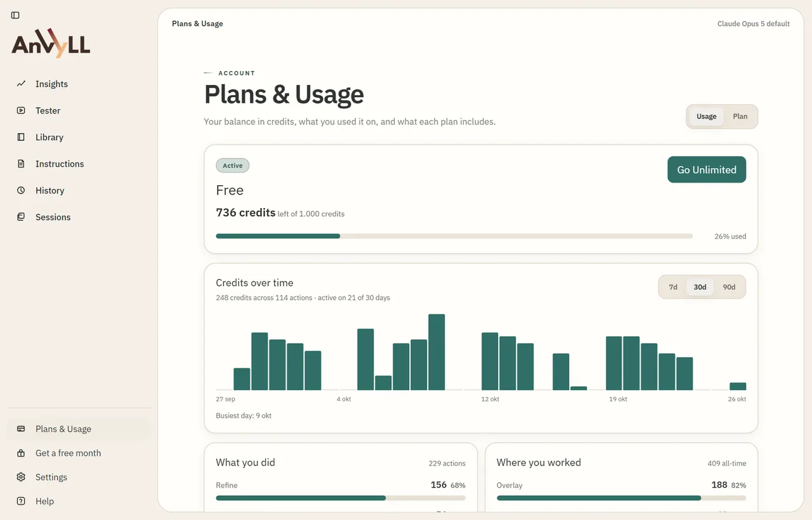Click the credits used progress bar

(454, 237)
